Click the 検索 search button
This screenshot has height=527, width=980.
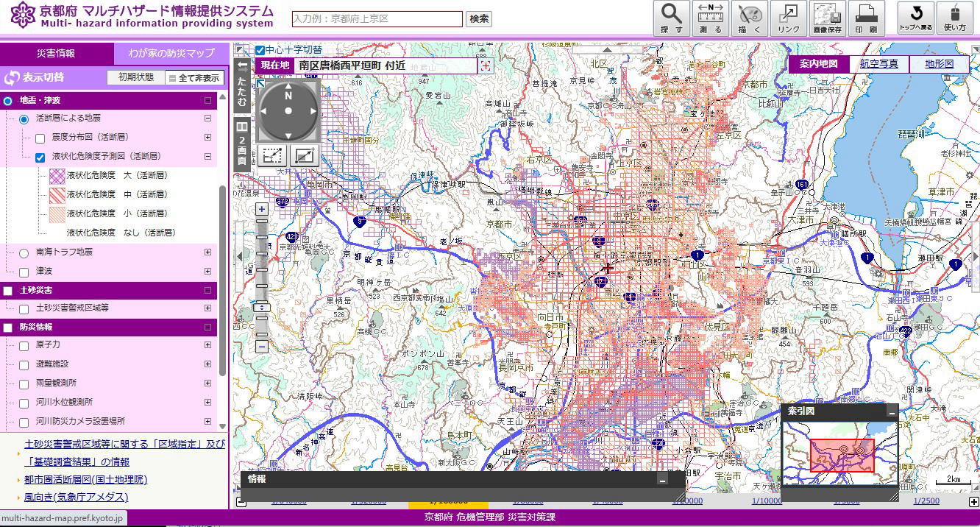[479, 19]
